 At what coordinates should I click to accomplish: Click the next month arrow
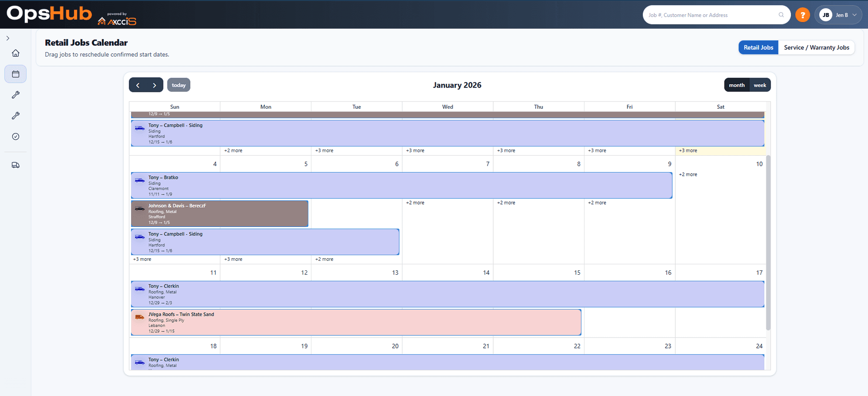tap(154, 85)
